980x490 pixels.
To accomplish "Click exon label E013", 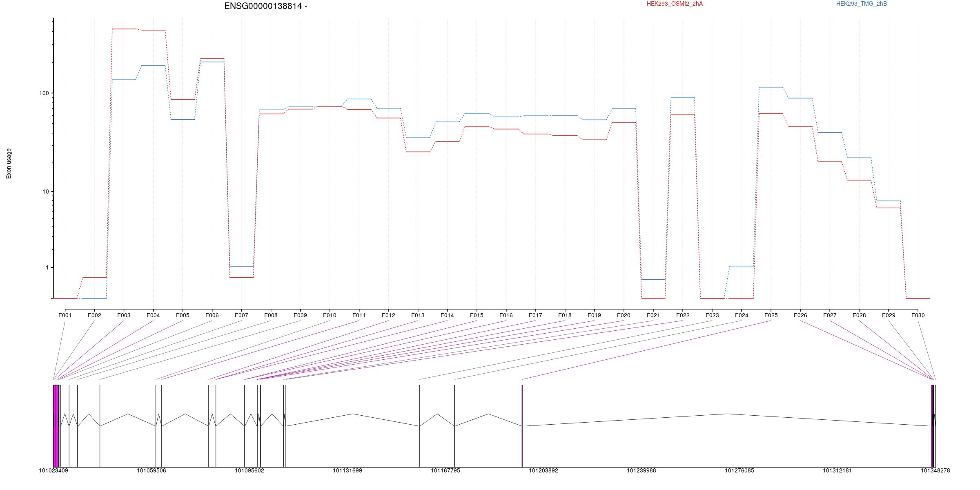I will pos(418,315).
